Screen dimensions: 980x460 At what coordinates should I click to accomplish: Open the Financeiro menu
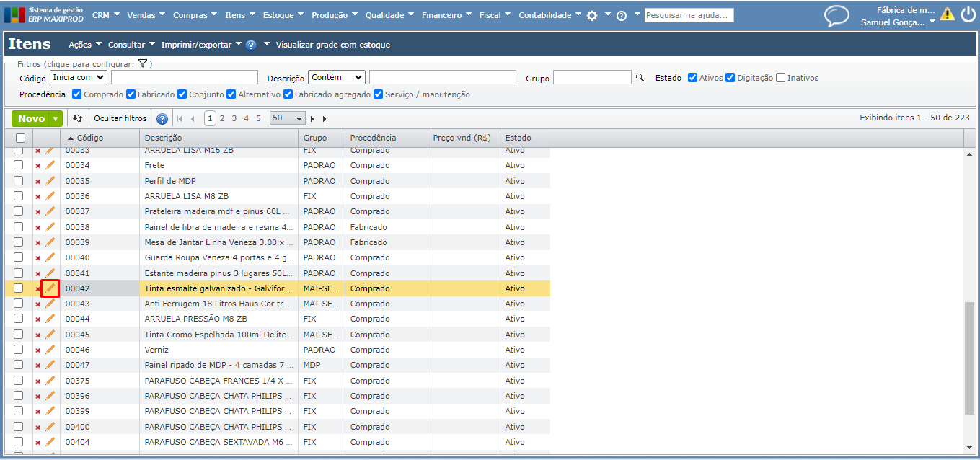pyautogui.click(x=446, y=15)
